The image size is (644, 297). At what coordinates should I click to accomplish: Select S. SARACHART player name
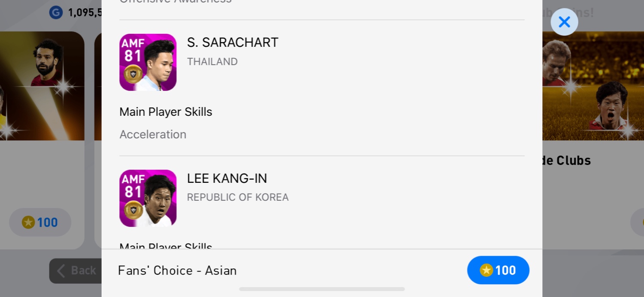[x=233, y=42]
